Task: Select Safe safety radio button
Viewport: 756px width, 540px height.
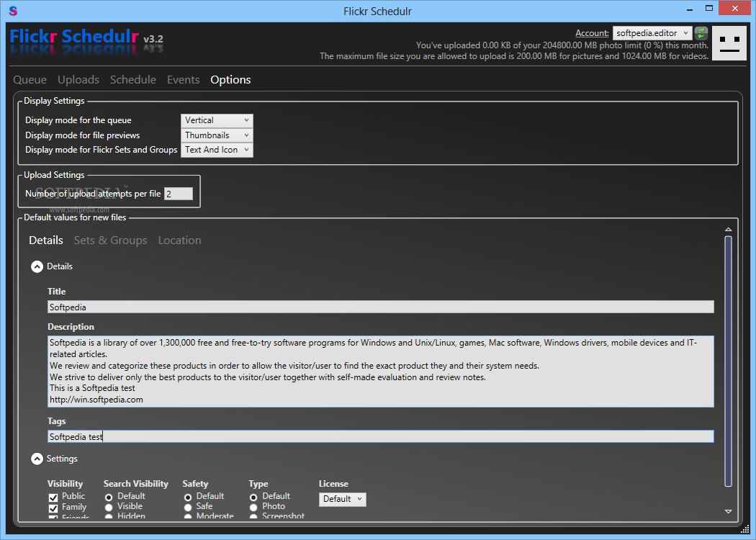Action: click(188, 508)
